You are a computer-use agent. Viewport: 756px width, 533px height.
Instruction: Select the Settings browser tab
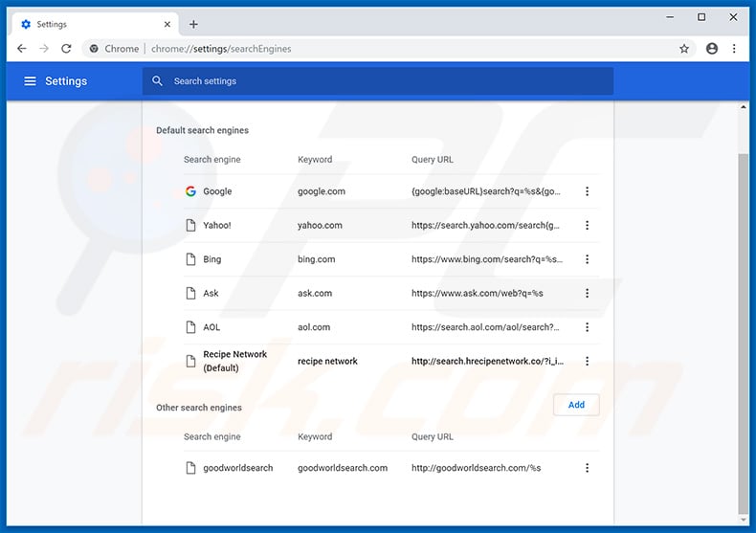(x=95, y=24)
